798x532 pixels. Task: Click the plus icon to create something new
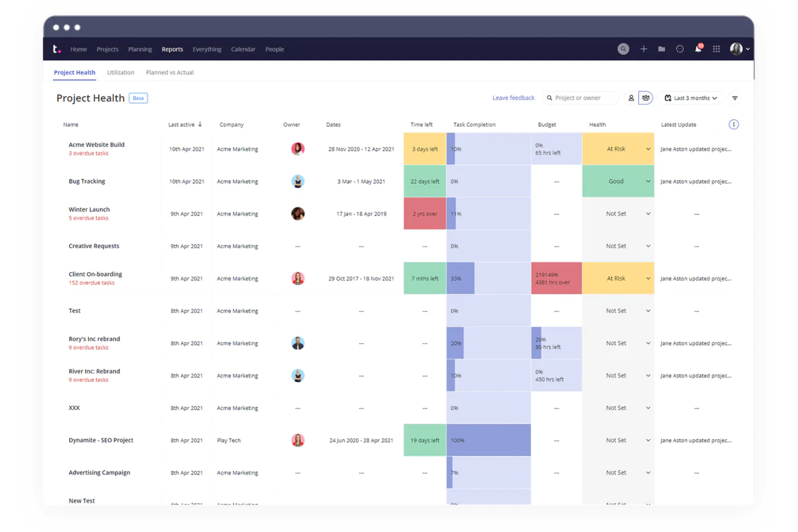[x=643, y=49]
